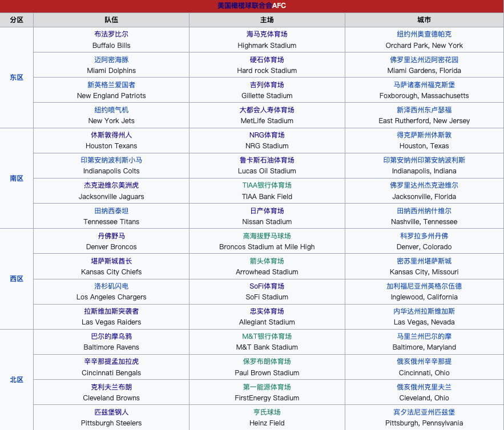Open the 箭头体育场 stadium link
504x430 pixels.
[x=267, y=261]
